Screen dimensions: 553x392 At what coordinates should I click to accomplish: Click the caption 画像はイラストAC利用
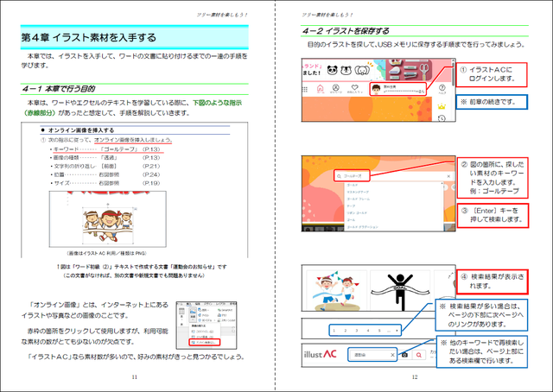point(106,253)
